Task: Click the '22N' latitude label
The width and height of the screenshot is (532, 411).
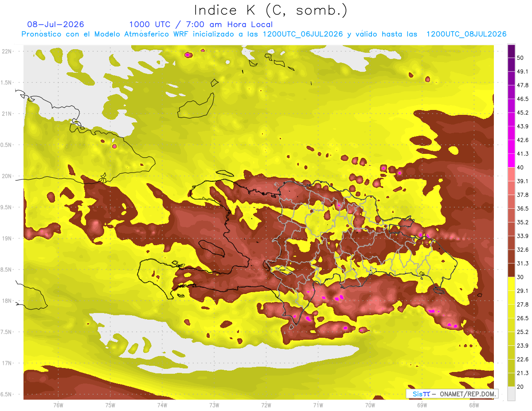Action: coord(7,51)
